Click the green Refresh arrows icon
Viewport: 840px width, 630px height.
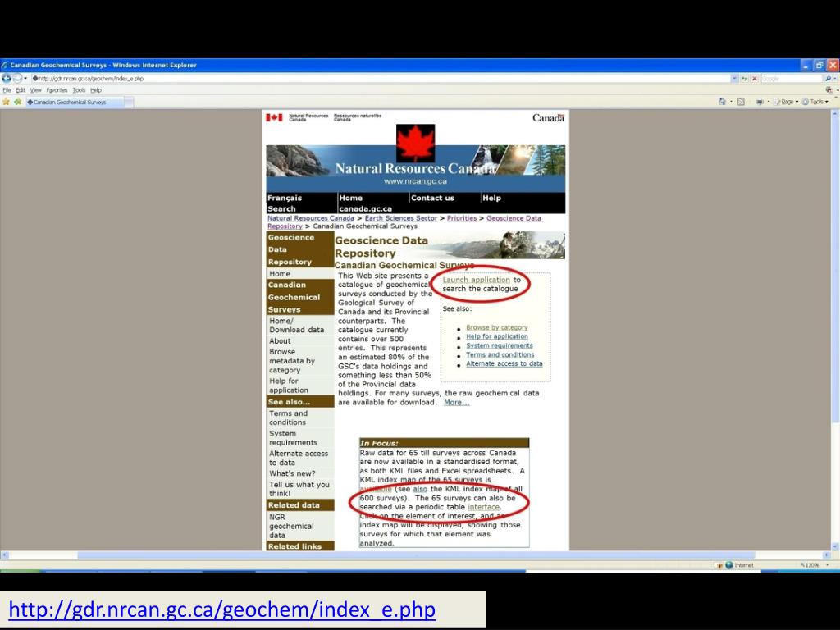[745, 78]
